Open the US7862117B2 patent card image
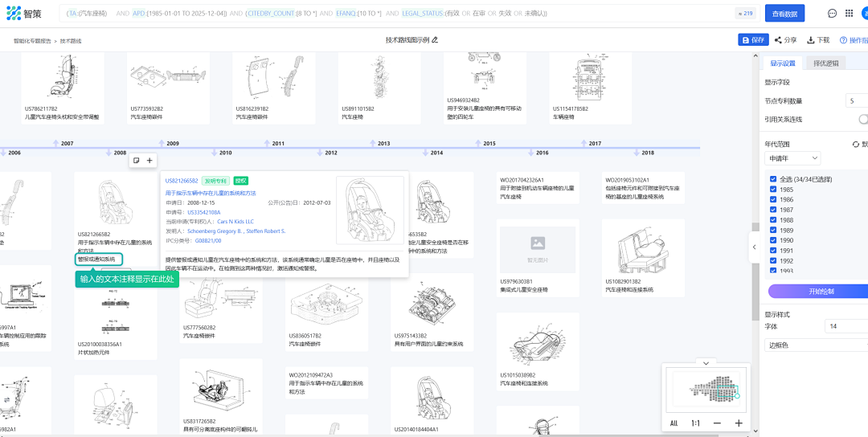The width and height of the screenshot is (868, 437). coord(63,77)
